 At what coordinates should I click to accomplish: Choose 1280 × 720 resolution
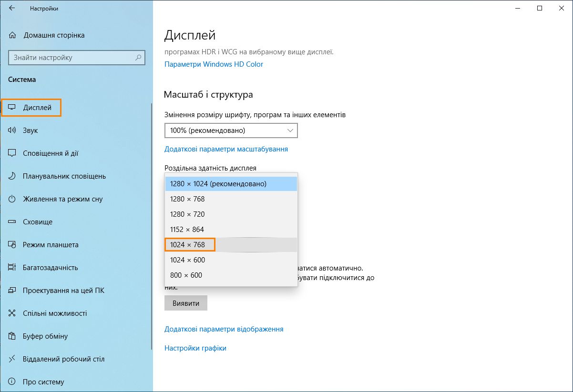click(231, 214)
